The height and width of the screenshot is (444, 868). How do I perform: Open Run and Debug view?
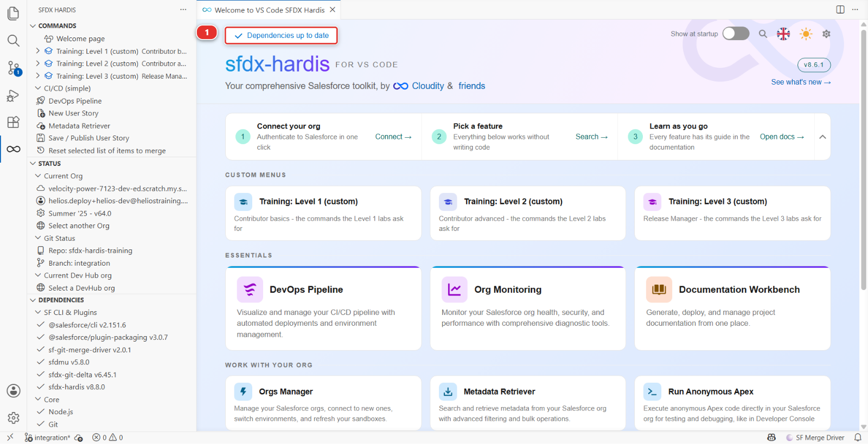click(14, 95)
